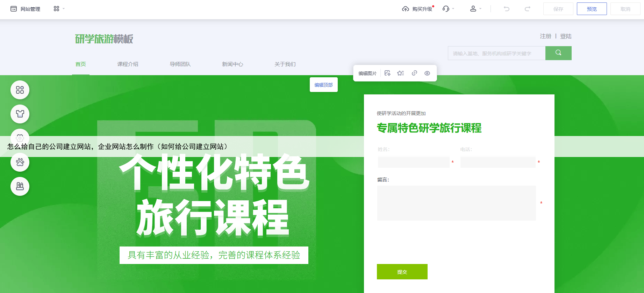
Task: Click the four-squares modules icon in left sidebar
Action: (x=20, y=90)
